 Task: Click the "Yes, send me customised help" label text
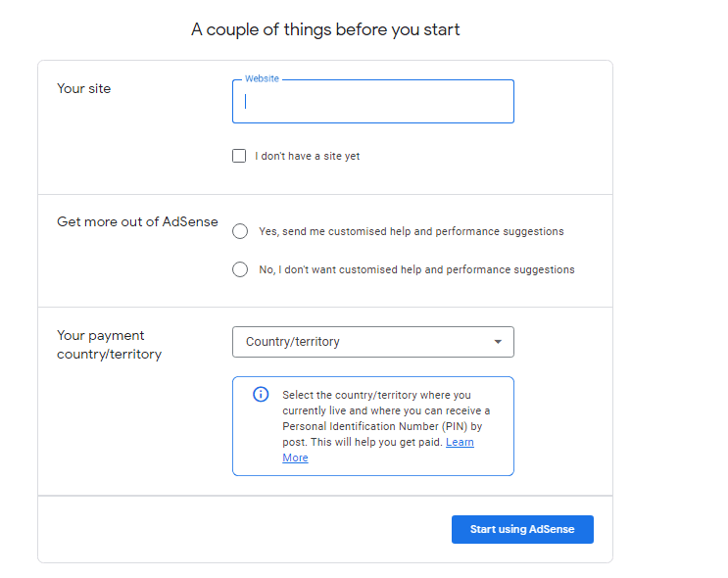(412, 231)
